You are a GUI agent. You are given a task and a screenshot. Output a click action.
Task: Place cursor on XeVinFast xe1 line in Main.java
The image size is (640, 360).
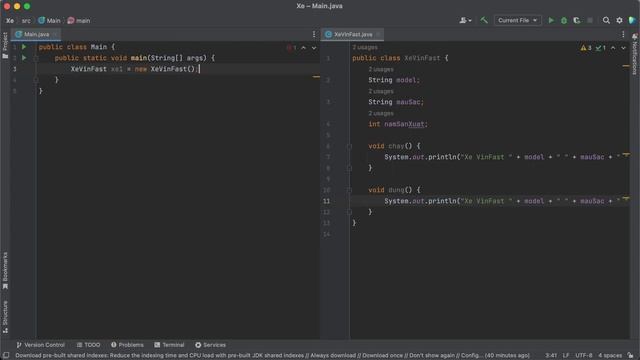tap(135, 69)
